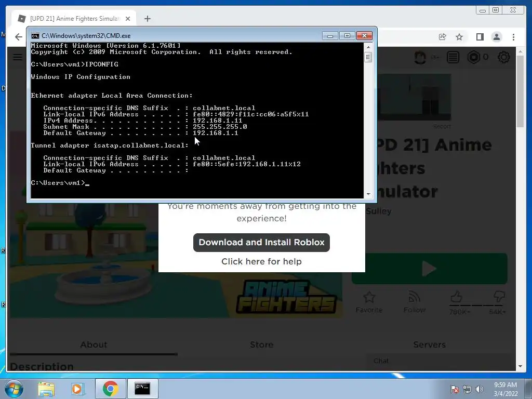Click the Chrome back arrow button
The image size is (532, 399).
[19, 37]
